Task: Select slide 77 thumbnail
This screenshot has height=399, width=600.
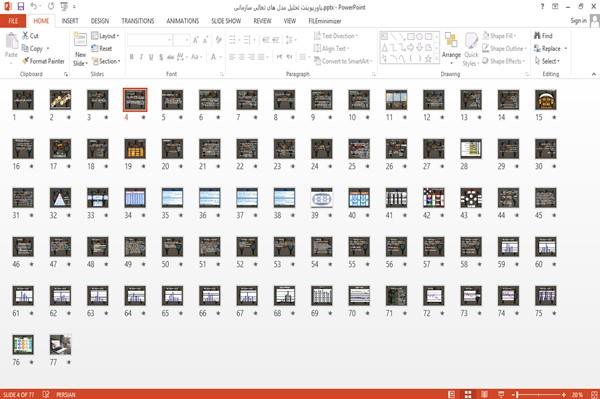Action: 60,345
